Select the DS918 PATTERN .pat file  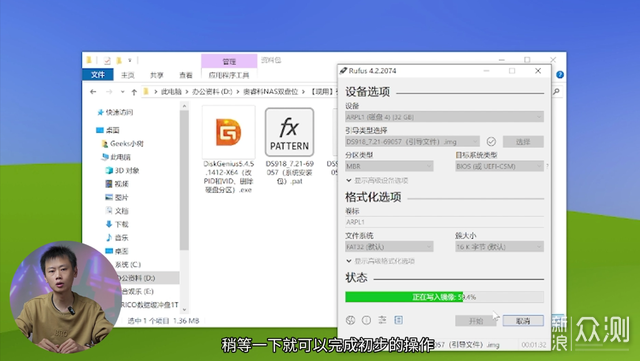289,132
